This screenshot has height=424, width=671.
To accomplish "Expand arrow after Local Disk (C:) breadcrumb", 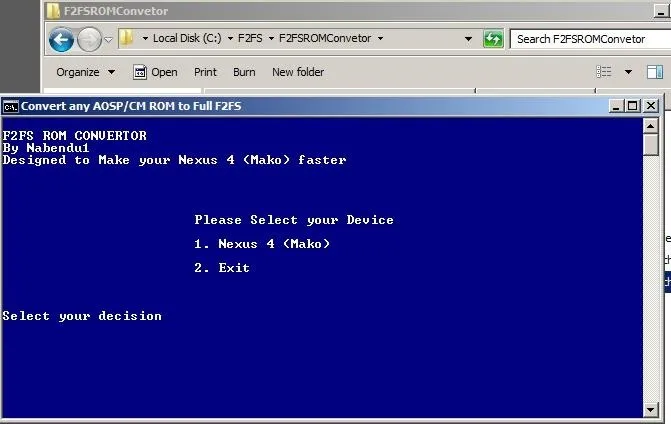I will [x=230, y=39].
